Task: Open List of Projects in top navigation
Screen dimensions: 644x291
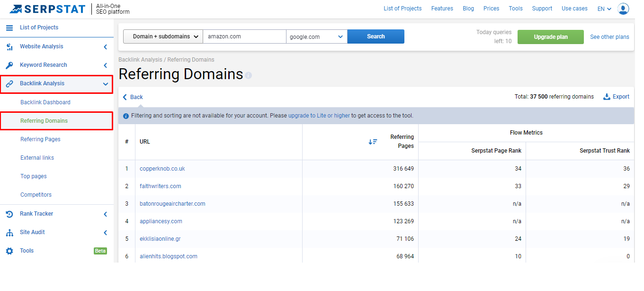Action: (402, 9)
